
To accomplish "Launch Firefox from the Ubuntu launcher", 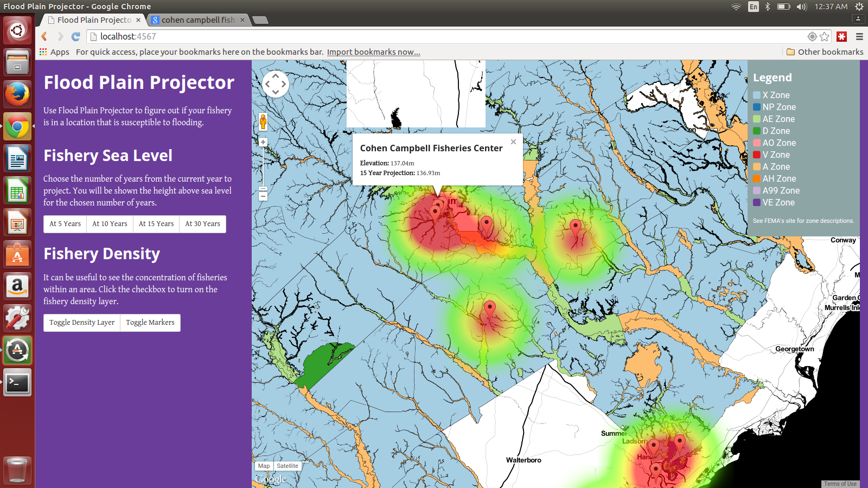I will tap(17, 94).
